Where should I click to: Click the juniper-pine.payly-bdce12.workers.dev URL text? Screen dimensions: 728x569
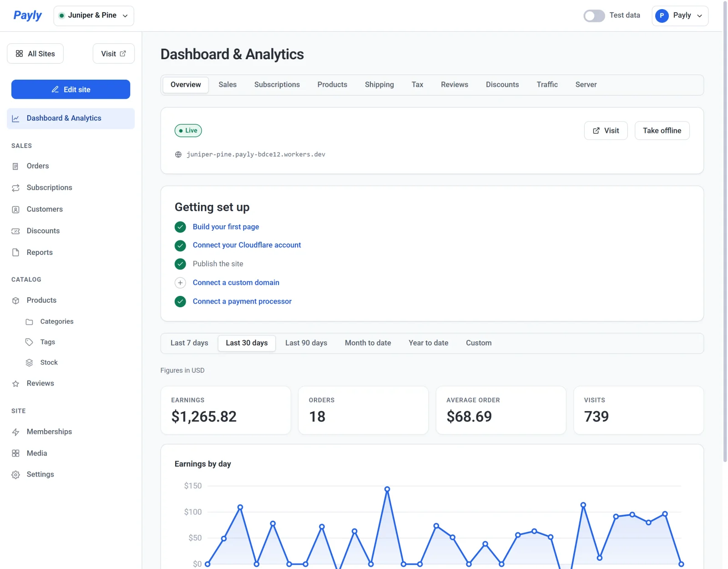click(256, 154)
